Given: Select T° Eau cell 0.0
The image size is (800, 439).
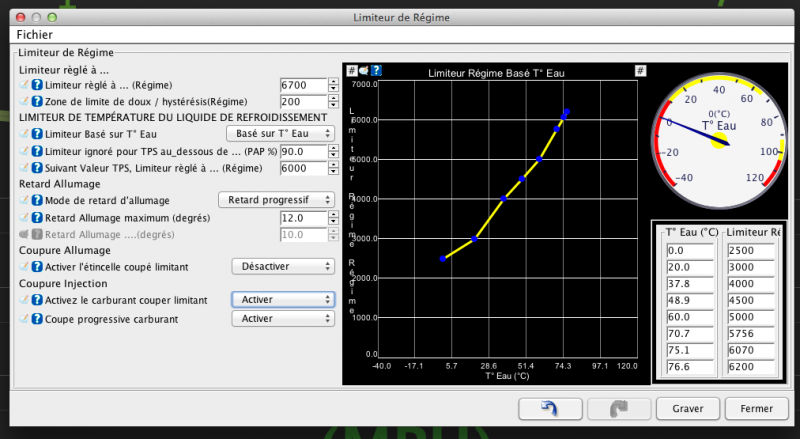Looking at the screenshot, I should click(690, 251).
